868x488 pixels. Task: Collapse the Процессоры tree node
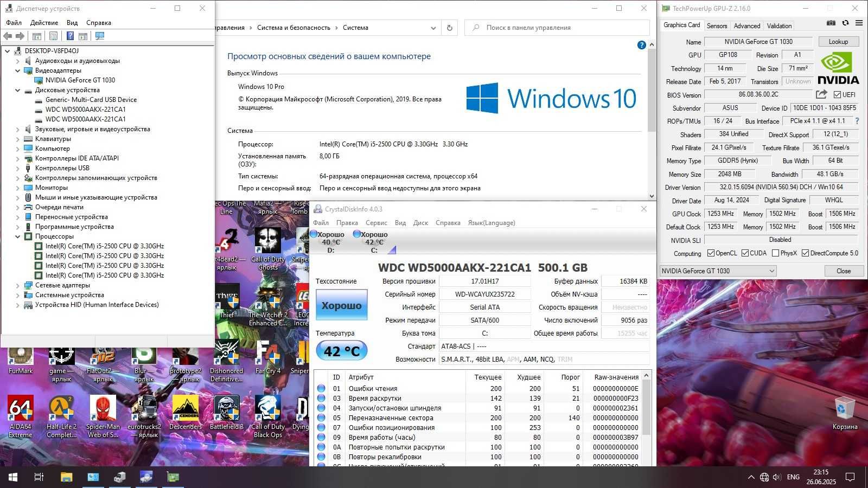click(18, 236)
